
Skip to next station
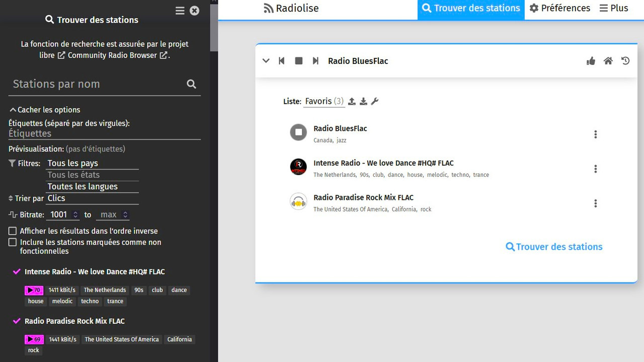(315, 61)
